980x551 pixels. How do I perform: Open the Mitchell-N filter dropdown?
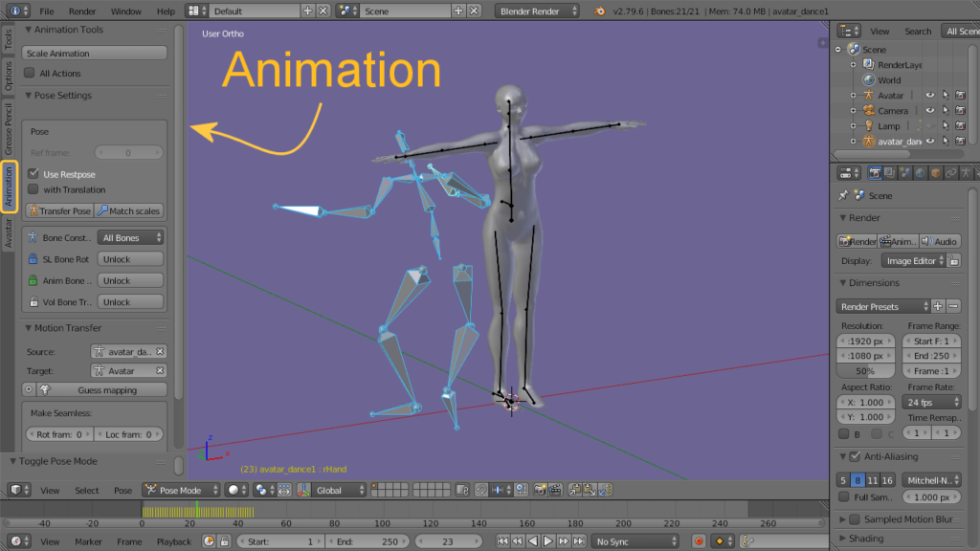[x=933, y=480]
